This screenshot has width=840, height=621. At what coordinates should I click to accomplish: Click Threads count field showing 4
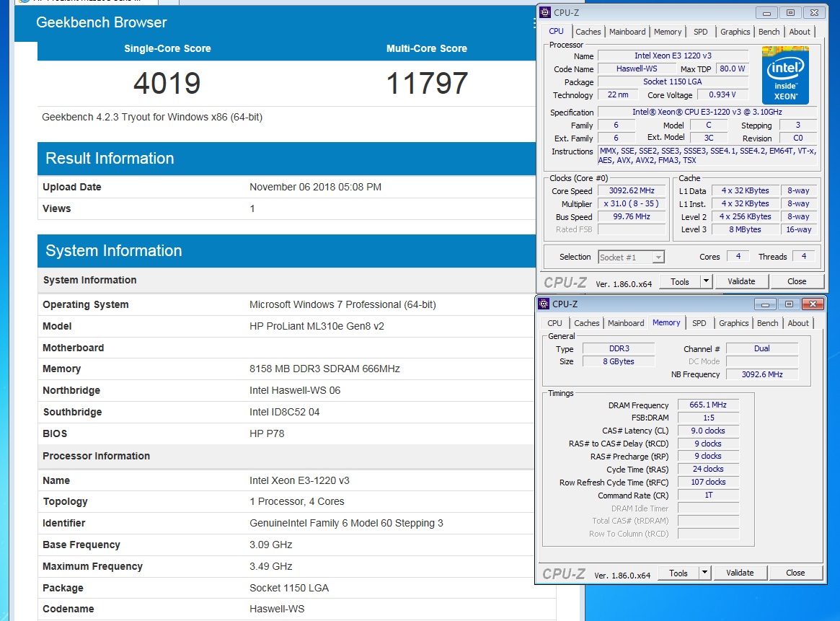click(803, 256)
